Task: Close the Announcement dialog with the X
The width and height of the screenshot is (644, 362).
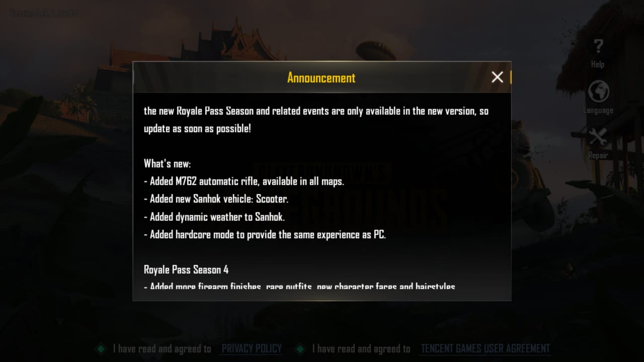Action: coord(497,77)
